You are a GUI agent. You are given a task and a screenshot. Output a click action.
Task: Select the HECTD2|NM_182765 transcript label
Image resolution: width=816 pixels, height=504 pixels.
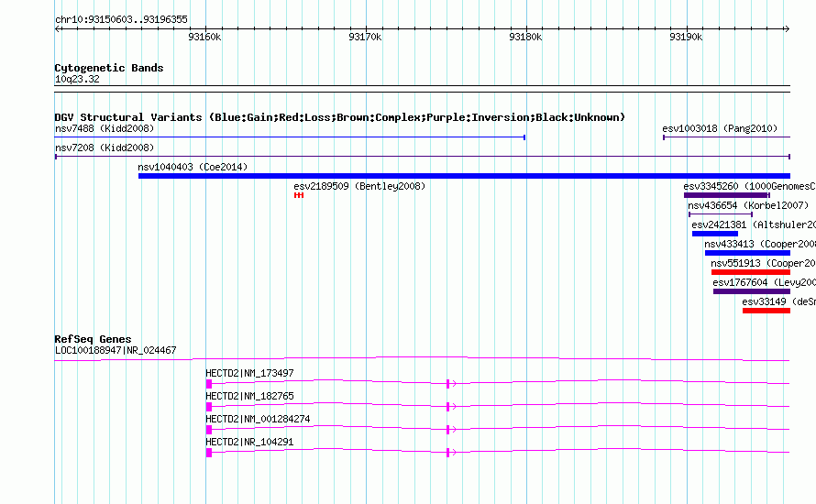[249, 396]
